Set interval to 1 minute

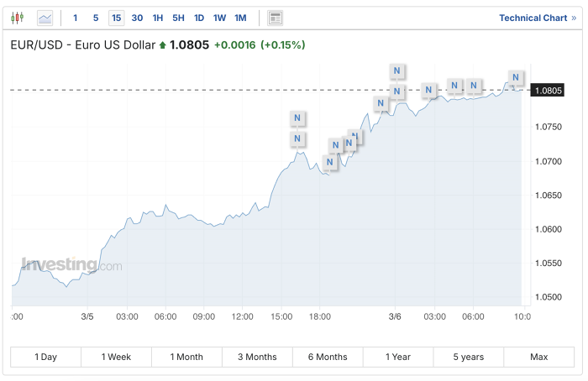[76, 18]
